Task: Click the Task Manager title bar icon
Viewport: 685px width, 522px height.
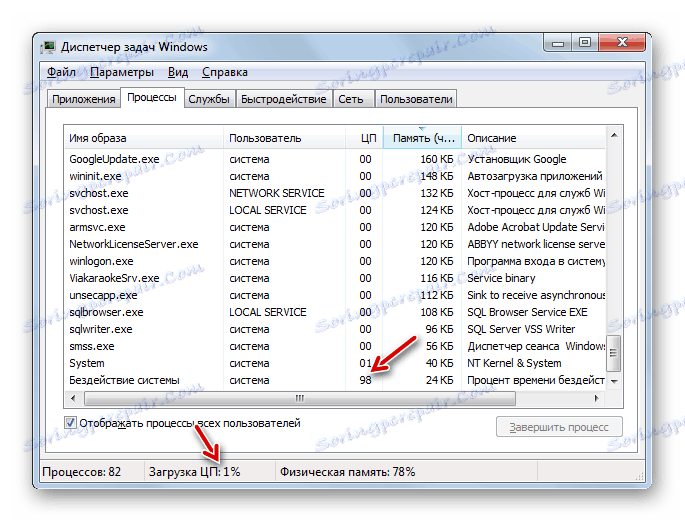Action: point(48,47)
